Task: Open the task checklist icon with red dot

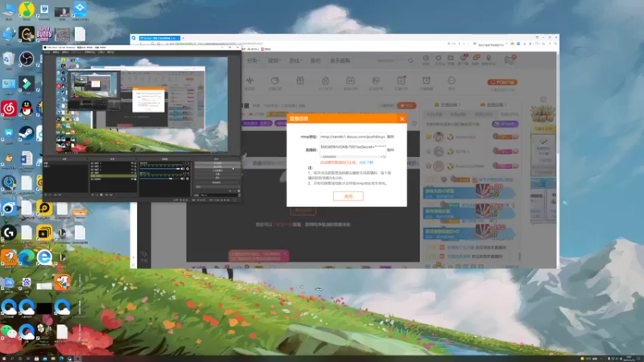Action: 401,80
